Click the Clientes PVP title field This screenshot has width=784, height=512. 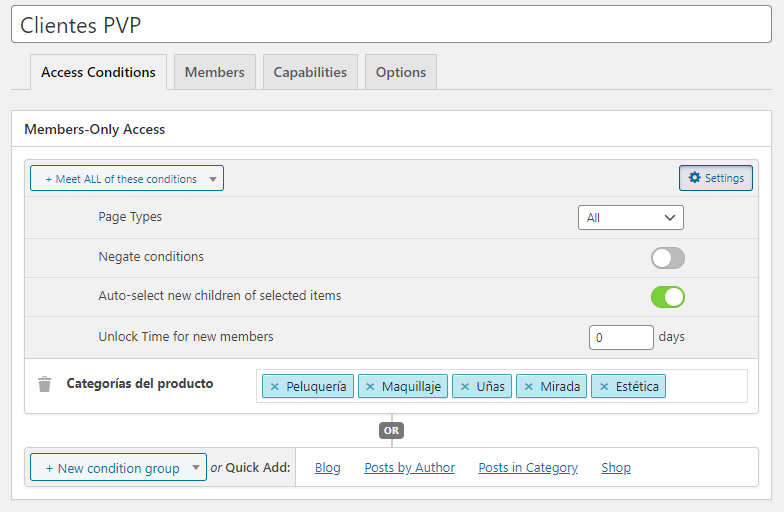[392, 24]
